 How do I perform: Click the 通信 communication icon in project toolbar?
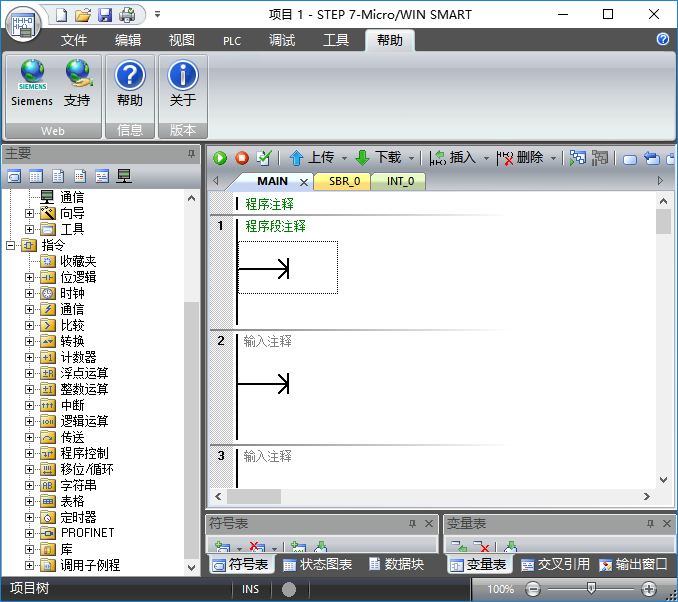pos(124,176)
